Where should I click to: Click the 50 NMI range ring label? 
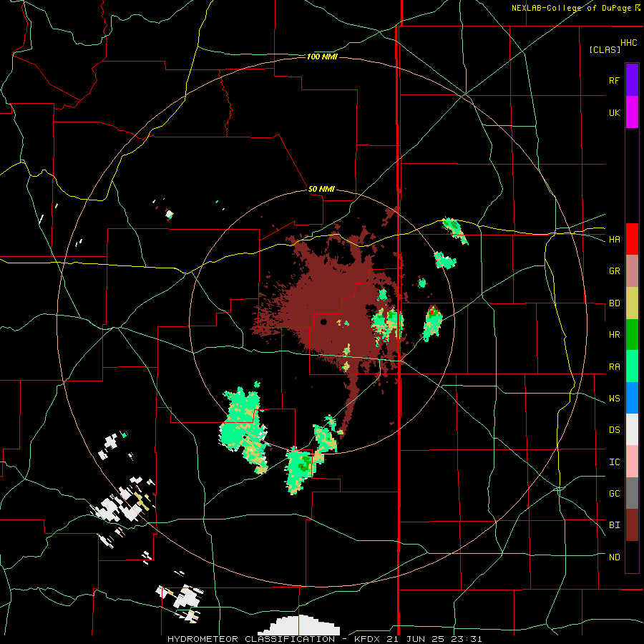(321, 189)
